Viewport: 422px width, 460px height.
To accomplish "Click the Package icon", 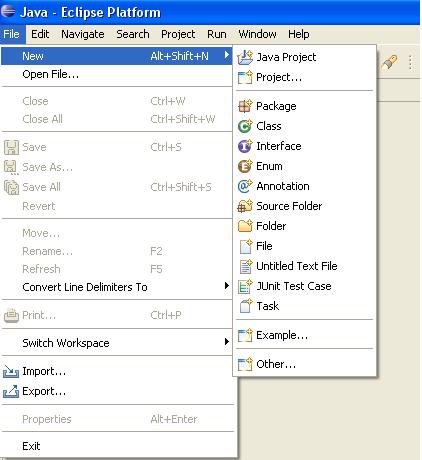I will pyautogui.click(x=245, y=106).
